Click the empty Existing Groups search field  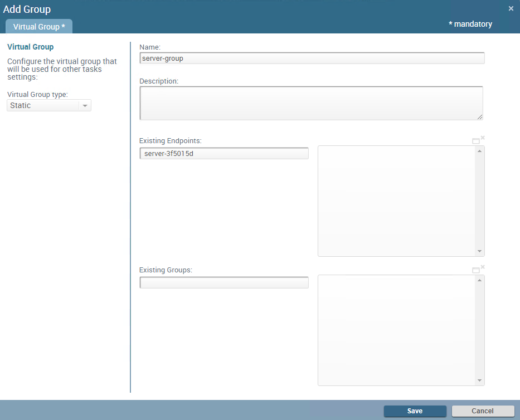tap(224, 283)
